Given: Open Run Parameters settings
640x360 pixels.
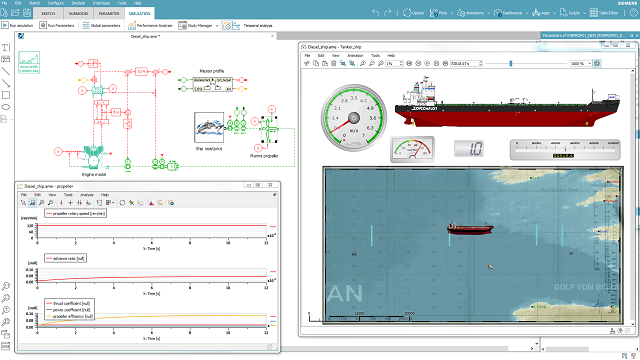Looking at the screenshot, I should (x=57, y=25).
